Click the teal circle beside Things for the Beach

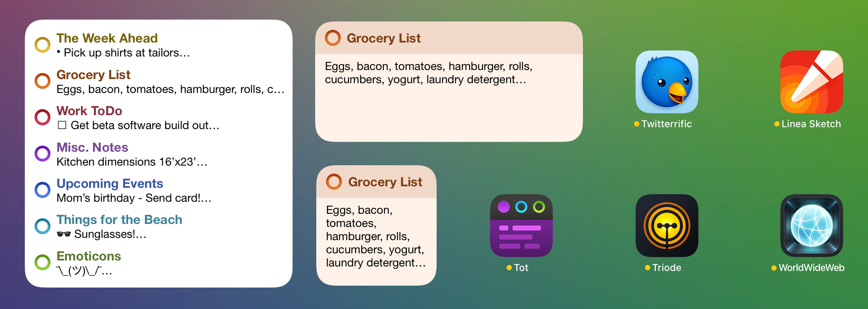pos(42,226)
